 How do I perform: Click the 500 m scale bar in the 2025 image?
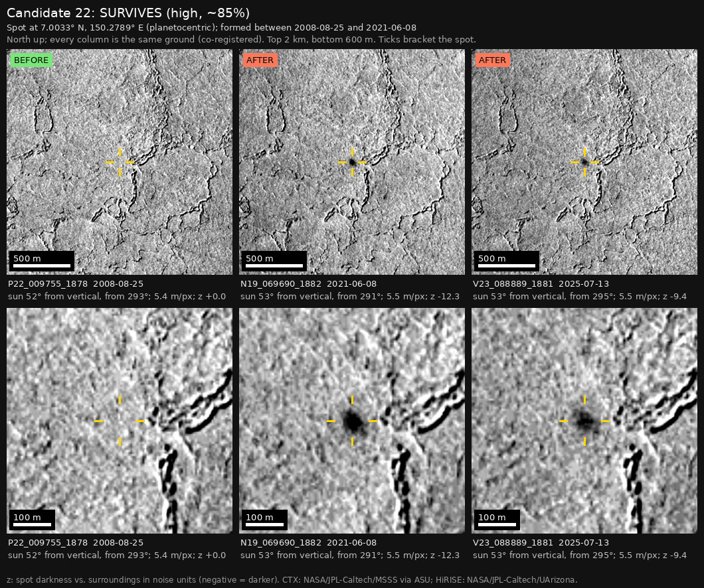507,261
